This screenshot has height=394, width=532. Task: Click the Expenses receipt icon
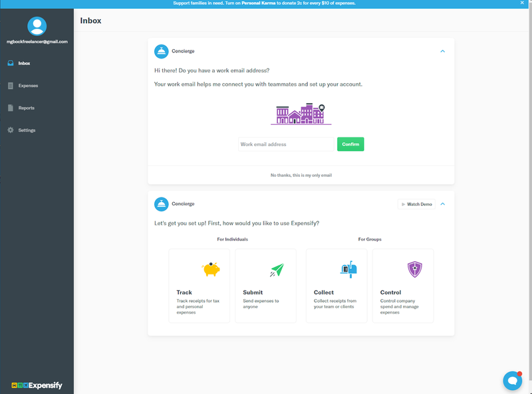(x=11, y=86)
